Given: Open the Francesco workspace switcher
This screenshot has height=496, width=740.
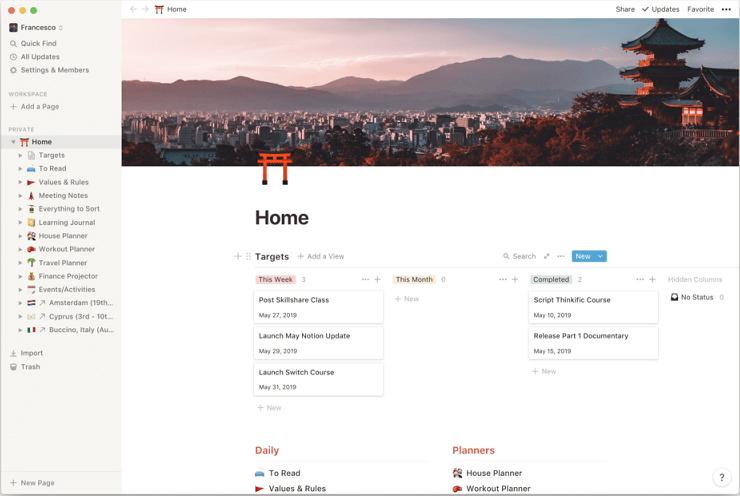Looking at the screenshot, I should 36,27.
